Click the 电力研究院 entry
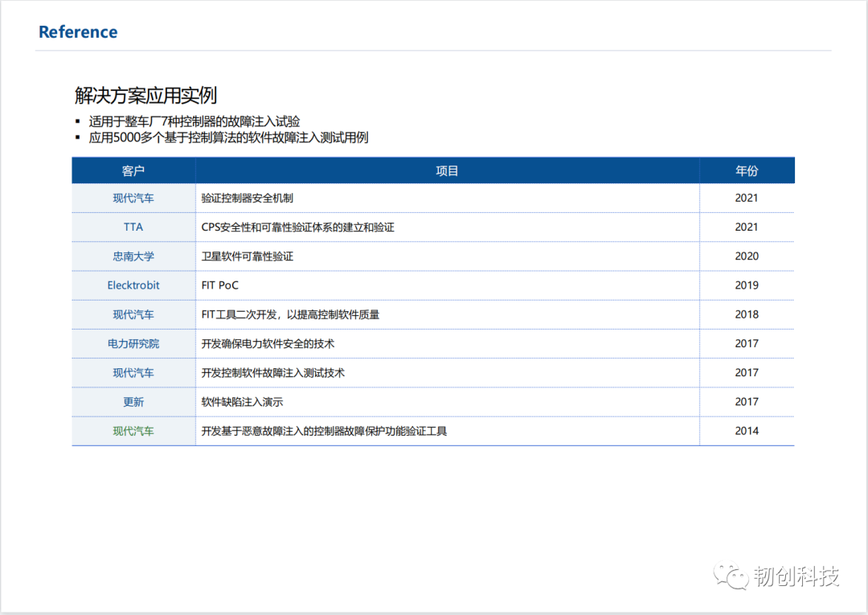The image size is (868, 615). click(x=133, y=343)
